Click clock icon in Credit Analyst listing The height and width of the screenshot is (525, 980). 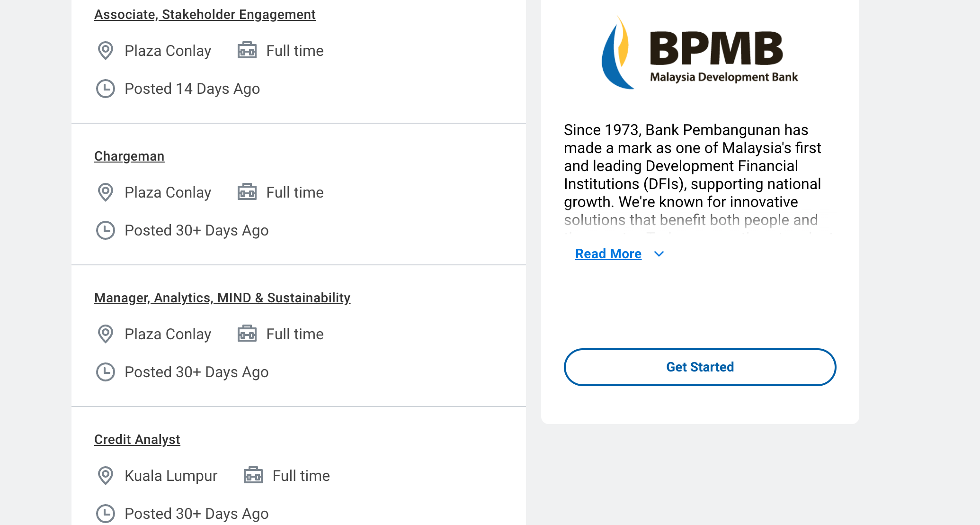106,514
